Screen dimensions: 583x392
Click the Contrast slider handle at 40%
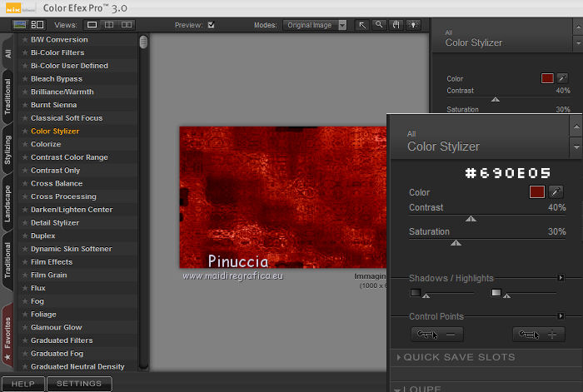tap(471, 219)
